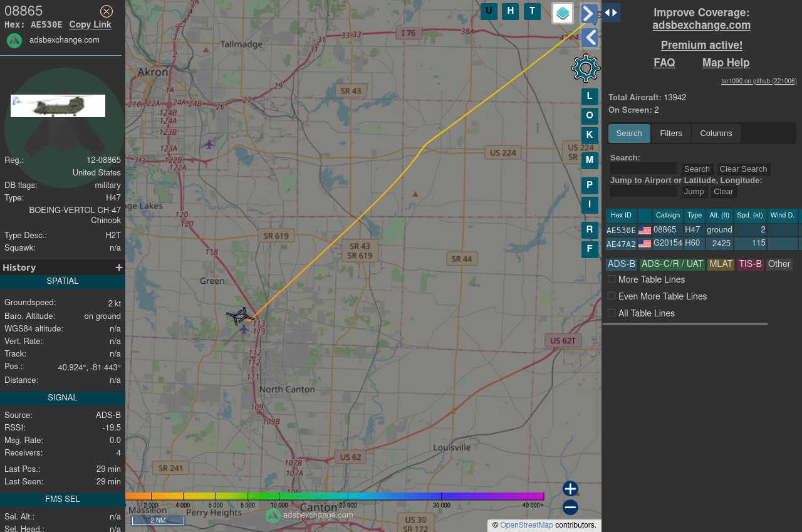
Task: Toggle the O map option button
Action: 590,116
